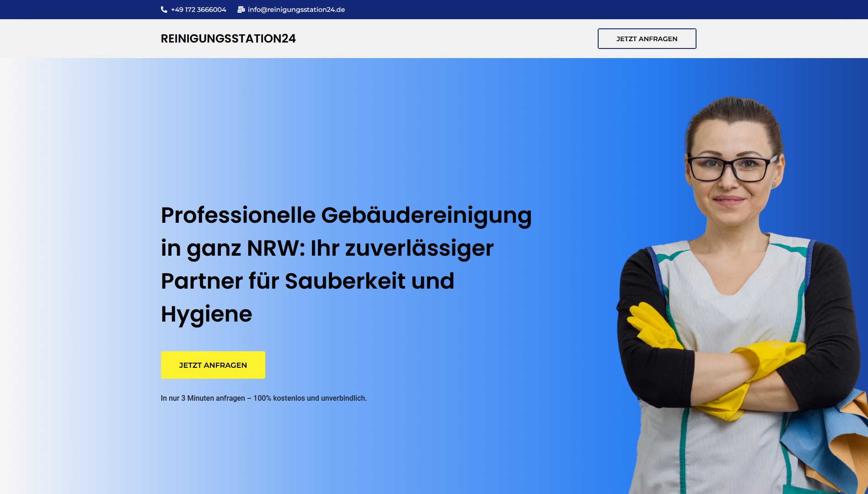The width and height of the screenshot is (868, 494).
Task: Click the "In nur 3 Minuten anfragen" note
Action: 264,398
